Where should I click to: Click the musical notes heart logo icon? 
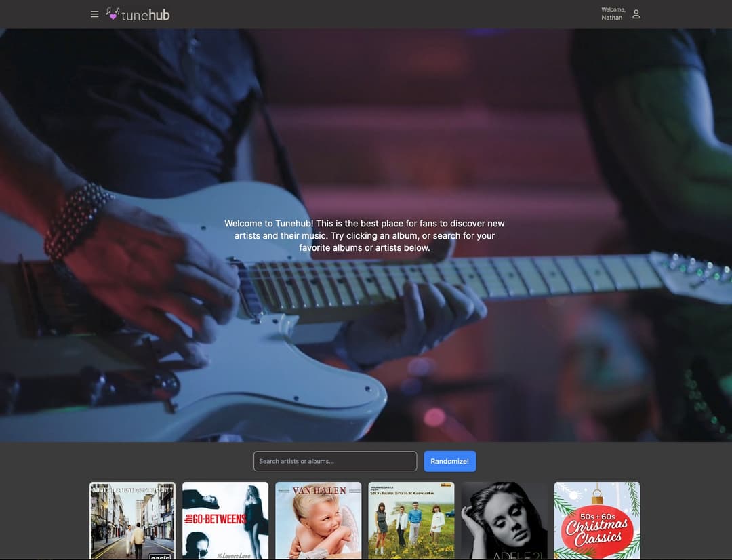click(113, 13)
